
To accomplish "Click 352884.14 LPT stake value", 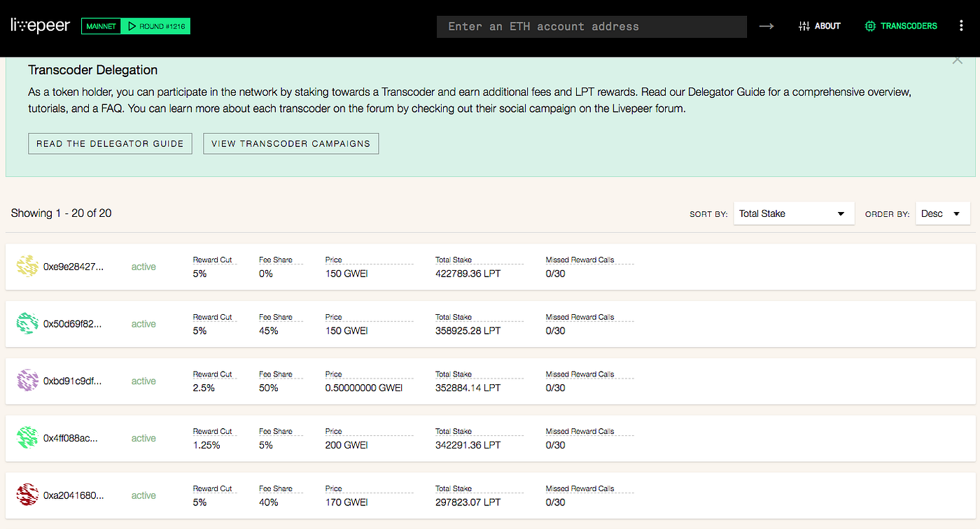I will [x=468, y=388].
